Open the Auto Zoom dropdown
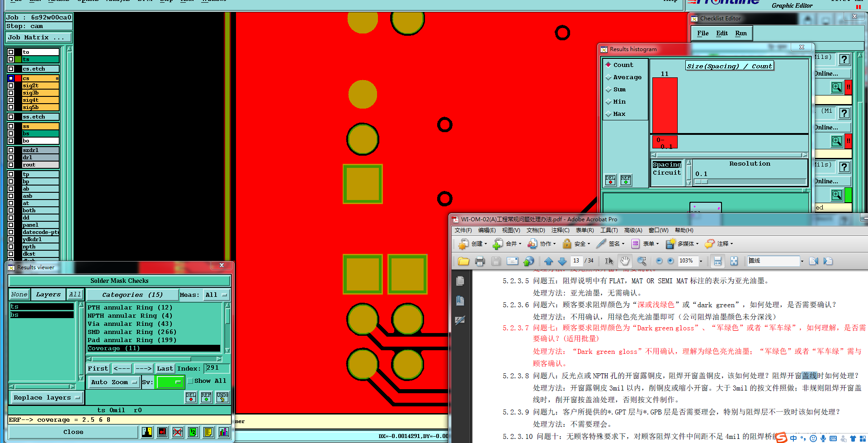Viewport: 868px width, 443px height. pos(113,382)
